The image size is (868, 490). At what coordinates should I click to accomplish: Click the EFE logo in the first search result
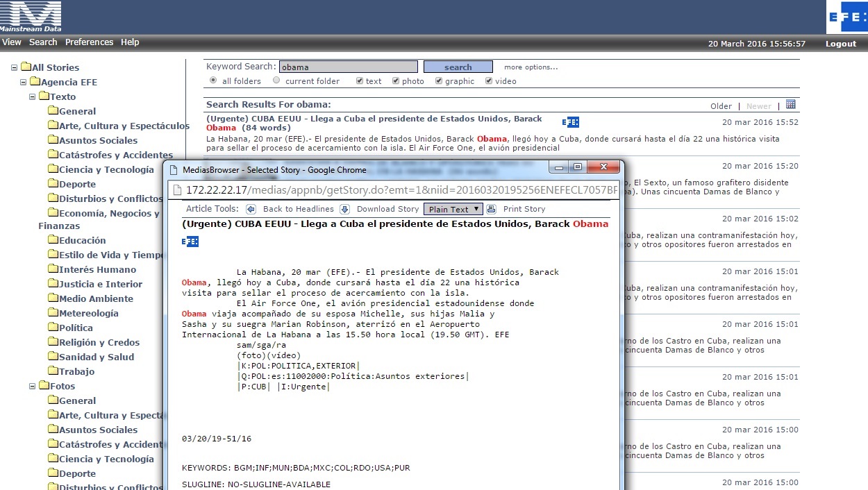(x=570, y=122)
